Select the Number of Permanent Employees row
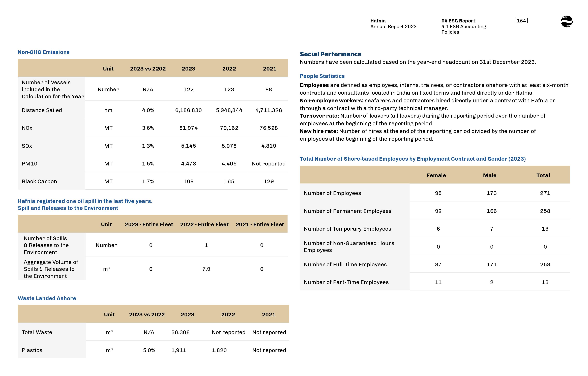This screenshot has height=376, width=588. click(347, 211)
